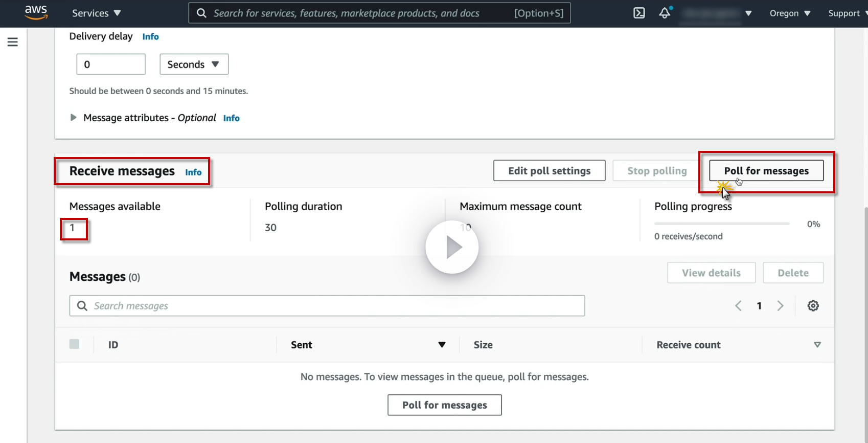Sort messages by Sent column arrow
This screenshot has width=868, height=443.
pyautogui.click(x=442, y=345)
